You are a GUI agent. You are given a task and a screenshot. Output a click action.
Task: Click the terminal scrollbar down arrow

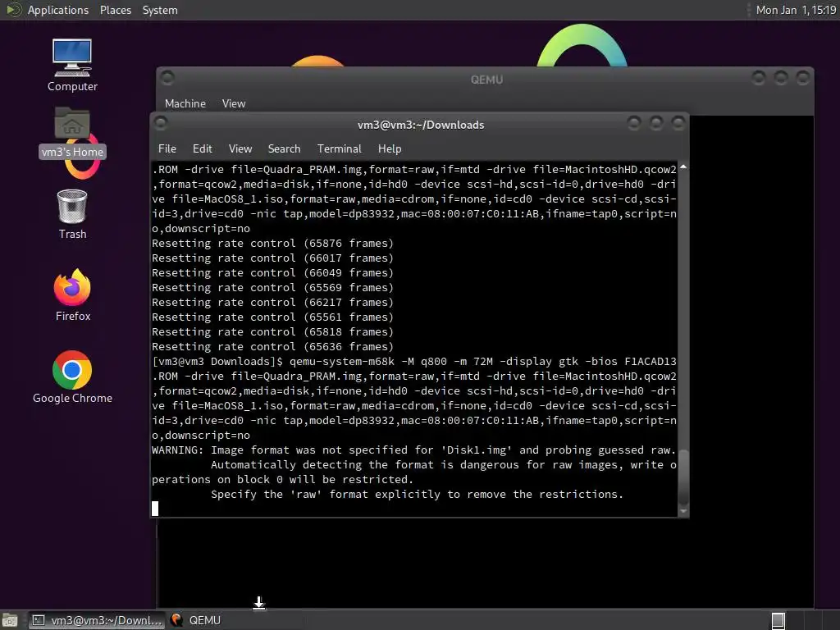683,511
